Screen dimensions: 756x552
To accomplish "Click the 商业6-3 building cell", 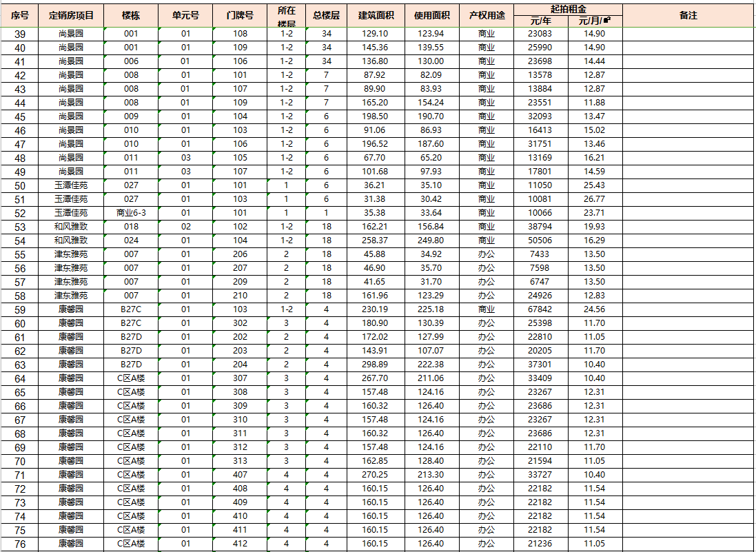I will coord(131,213).
